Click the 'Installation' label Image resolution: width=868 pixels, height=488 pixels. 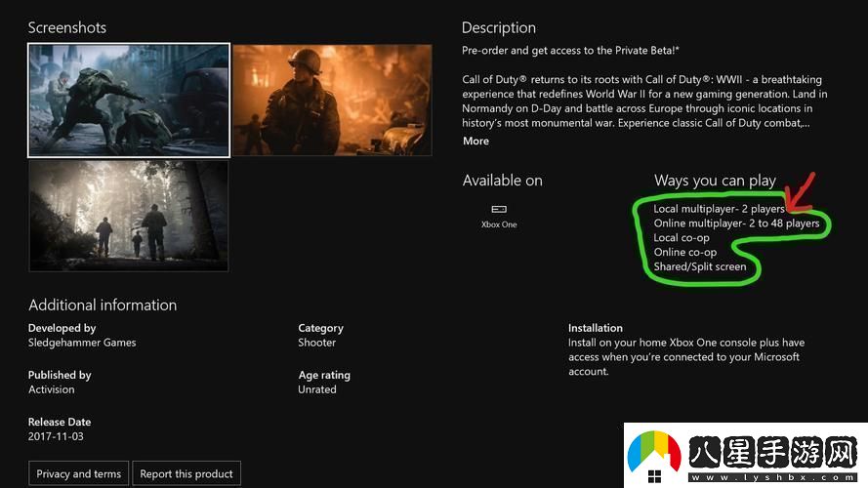[x=595, y=328]
